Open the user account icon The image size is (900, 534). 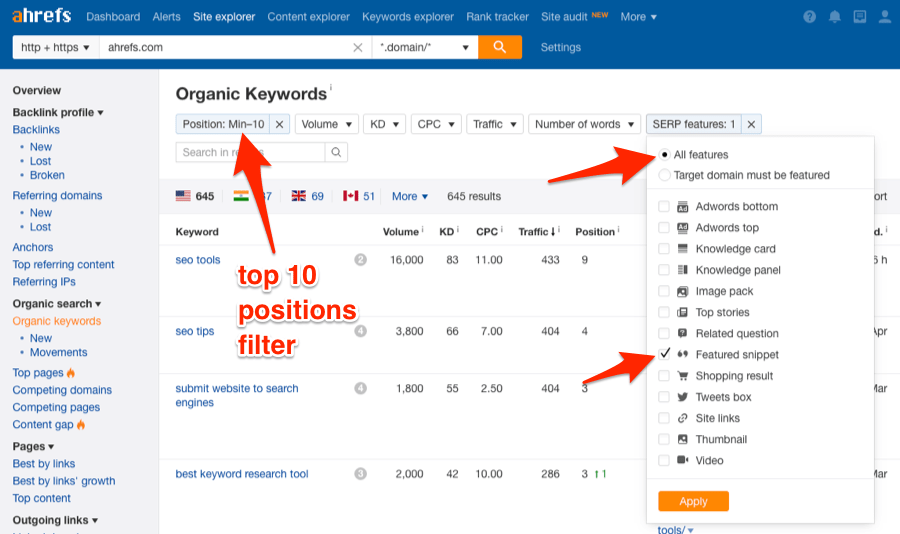tap(885, 17)
